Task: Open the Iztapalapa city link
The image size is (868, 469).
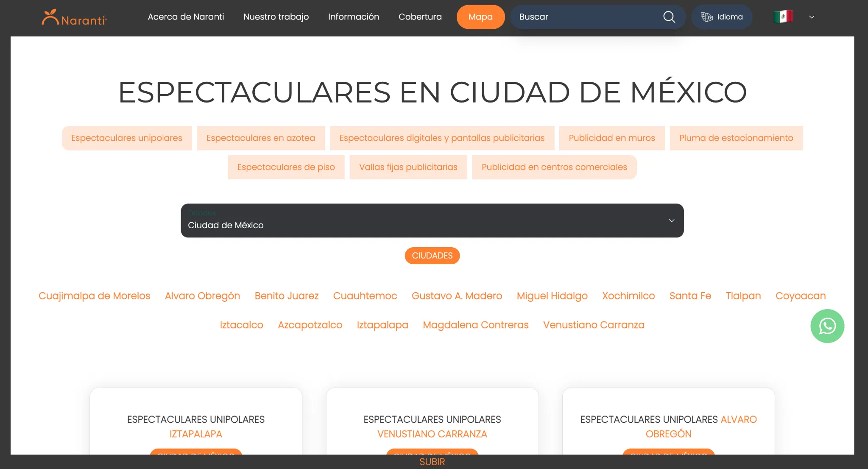Action: pyautogui.click(x=382, y=324)
